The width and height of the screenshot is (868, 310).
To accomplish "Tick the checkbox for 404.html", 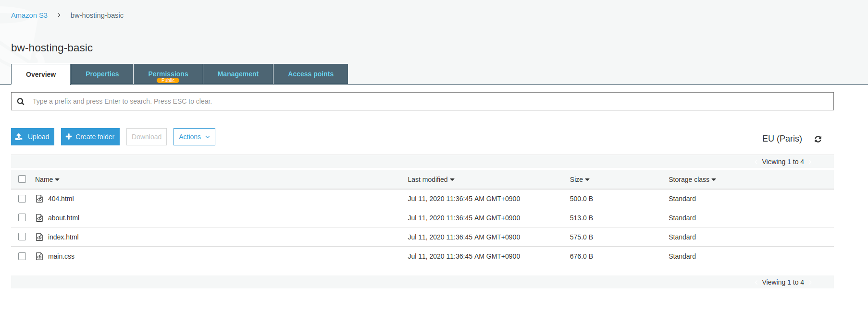I will click(x=22, y=199).
